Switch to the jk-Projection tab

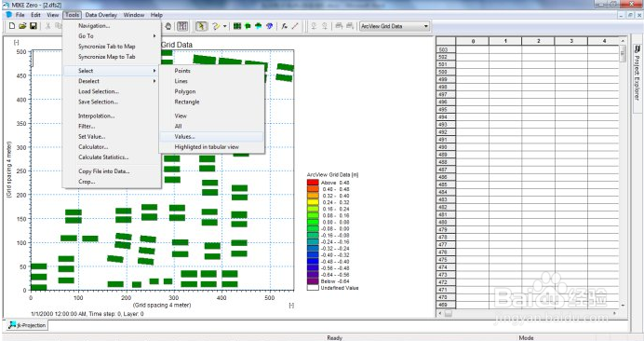pos(28,325)
